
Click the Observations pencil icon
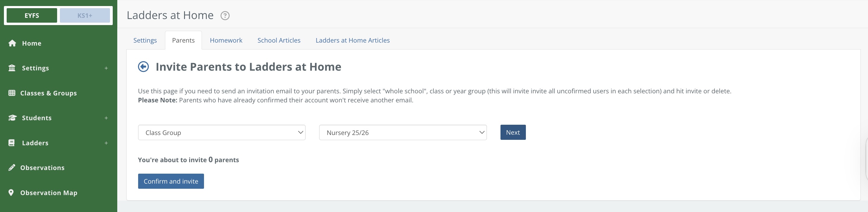pyautogui.click(x=12, y=168)
